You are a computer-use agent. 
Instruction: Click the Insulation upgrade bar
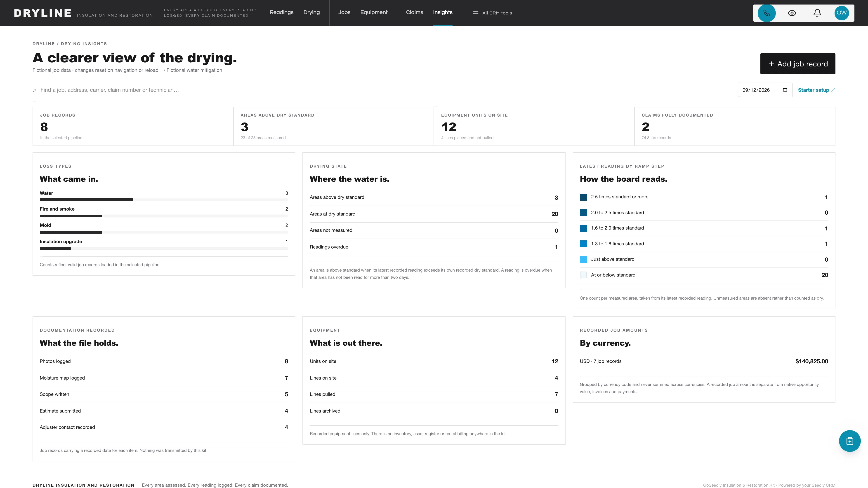164,249
